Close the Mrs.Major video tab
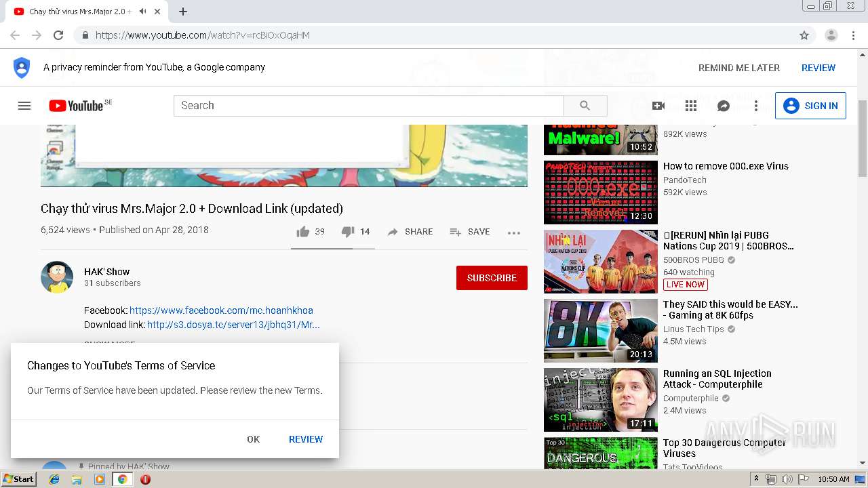 pyautogui.click(x=157, y=12)
